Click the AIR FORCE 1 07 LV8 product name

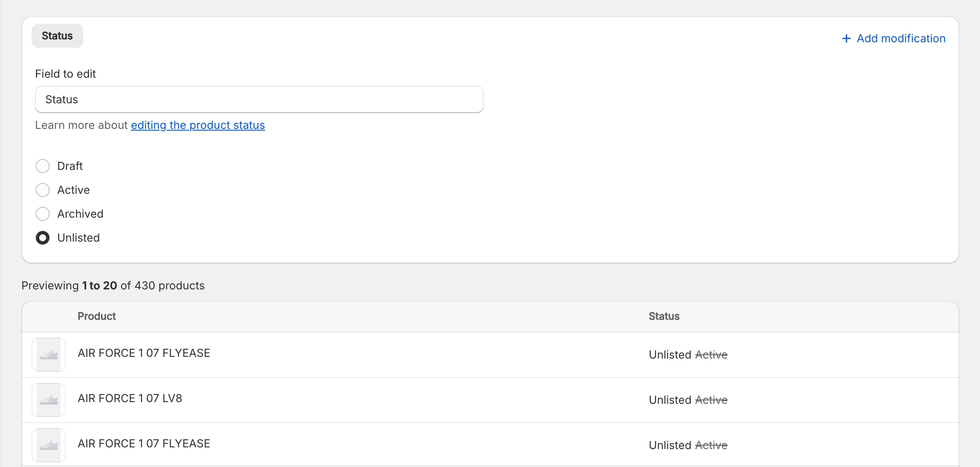tap(130, 398)
